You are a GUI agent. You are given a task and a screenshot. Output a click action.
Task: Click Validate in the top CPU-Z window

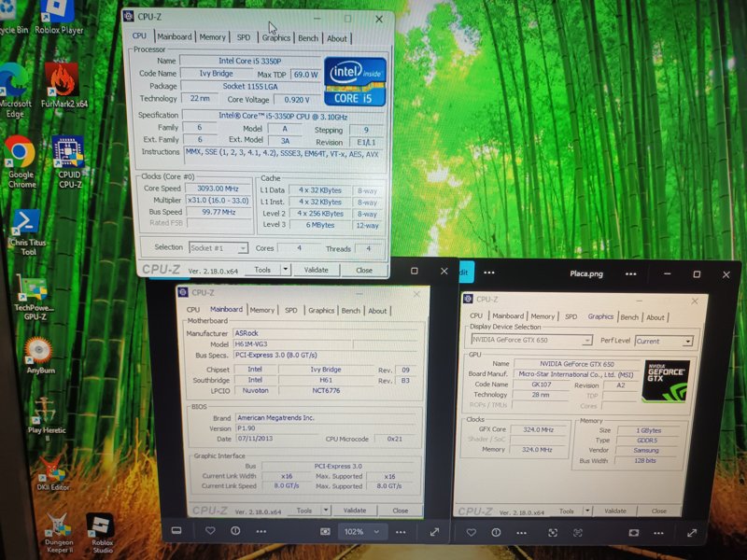coord(317,270)
